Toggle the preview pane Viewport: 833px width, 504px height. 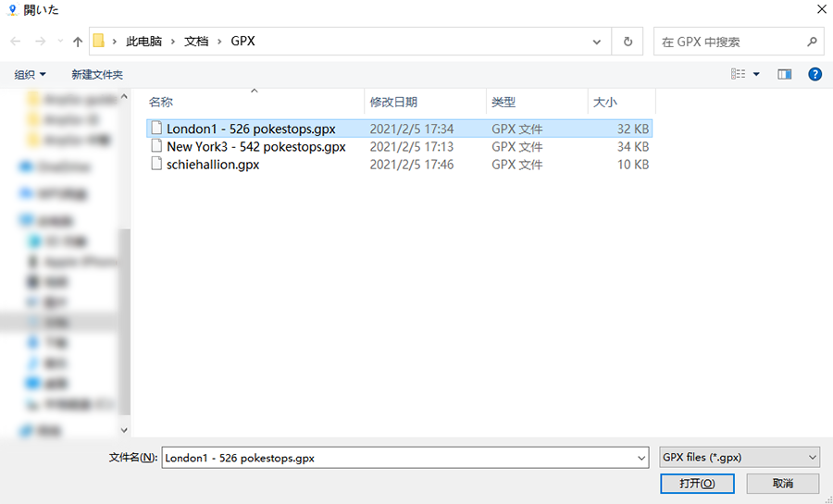tap(785, 74)
